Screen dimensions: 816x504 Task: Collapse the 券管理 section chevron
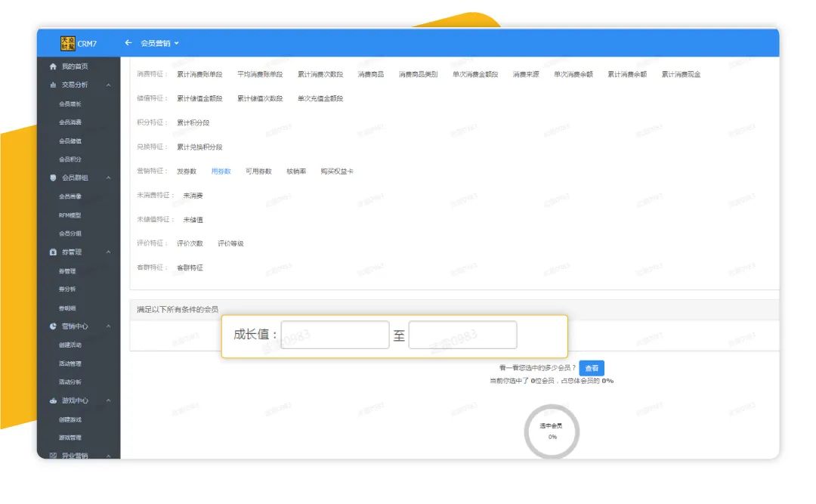click(x=108, y=252)
